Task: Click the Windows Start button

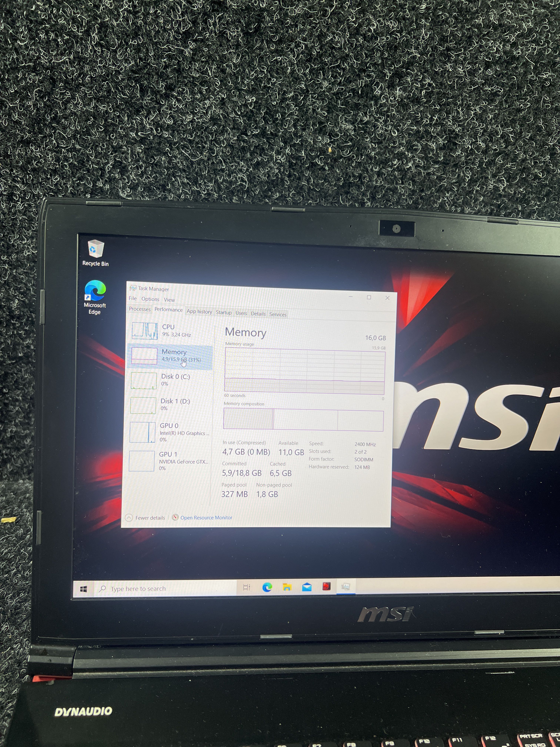Action: point(84,589)
